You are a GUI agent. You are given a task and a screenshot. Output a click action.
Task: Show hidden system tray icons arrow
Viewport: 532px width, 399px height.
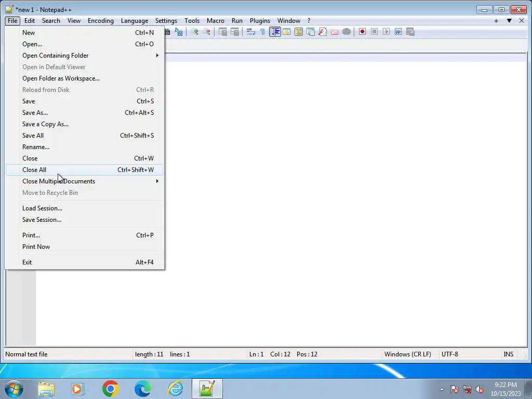coord(442,389)
